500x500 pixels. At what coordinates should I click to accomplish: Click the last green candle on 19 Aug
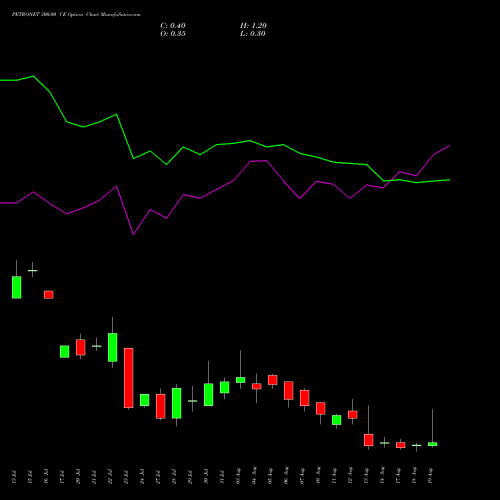[x=433, y=444]
